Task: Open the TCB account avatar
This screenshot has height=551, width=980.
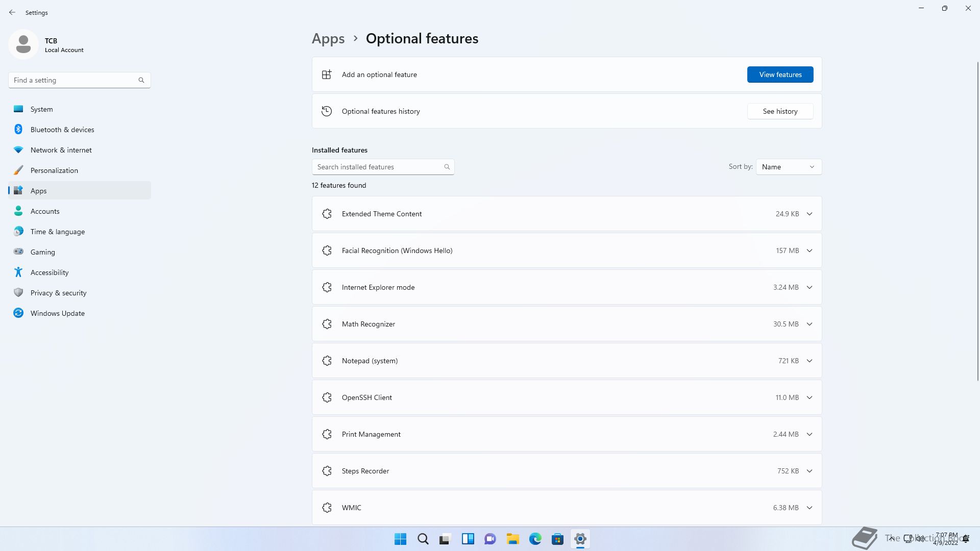Action: [x=23, y=44]
